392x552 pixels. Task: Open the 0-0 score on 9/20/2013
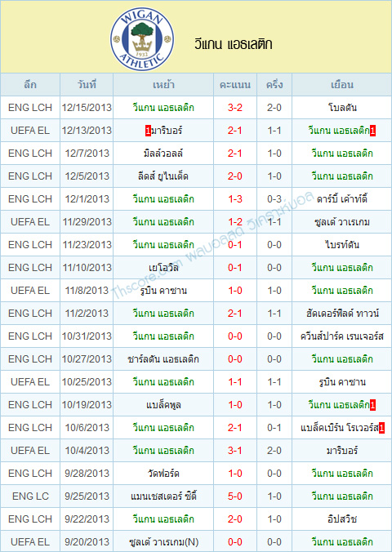point(235,542)
